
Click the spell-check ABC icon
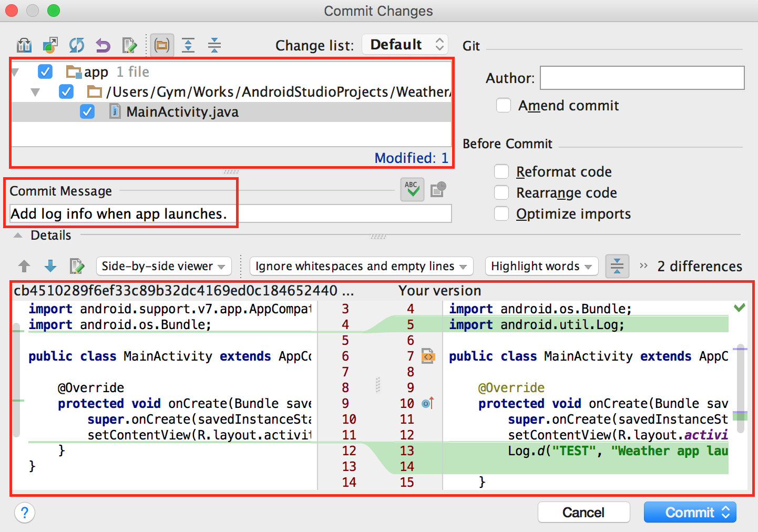412,189
